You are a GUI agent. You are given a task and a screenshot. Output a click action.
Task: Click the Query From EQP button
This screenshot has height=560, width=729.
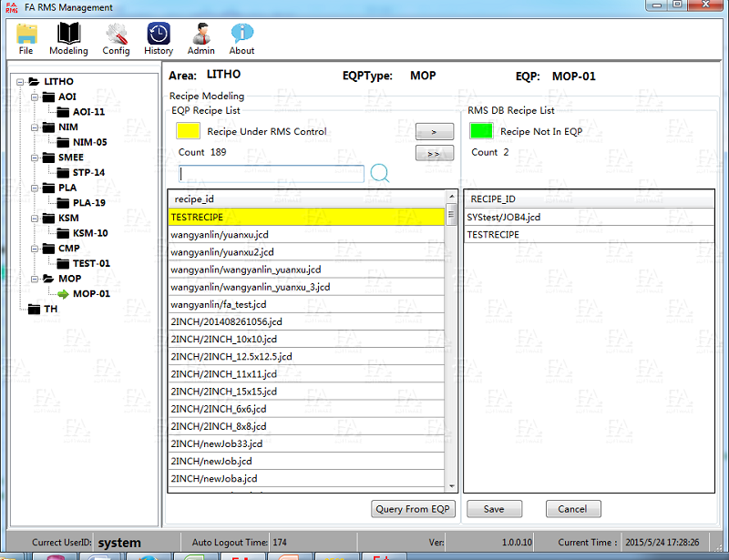point(414,509)
